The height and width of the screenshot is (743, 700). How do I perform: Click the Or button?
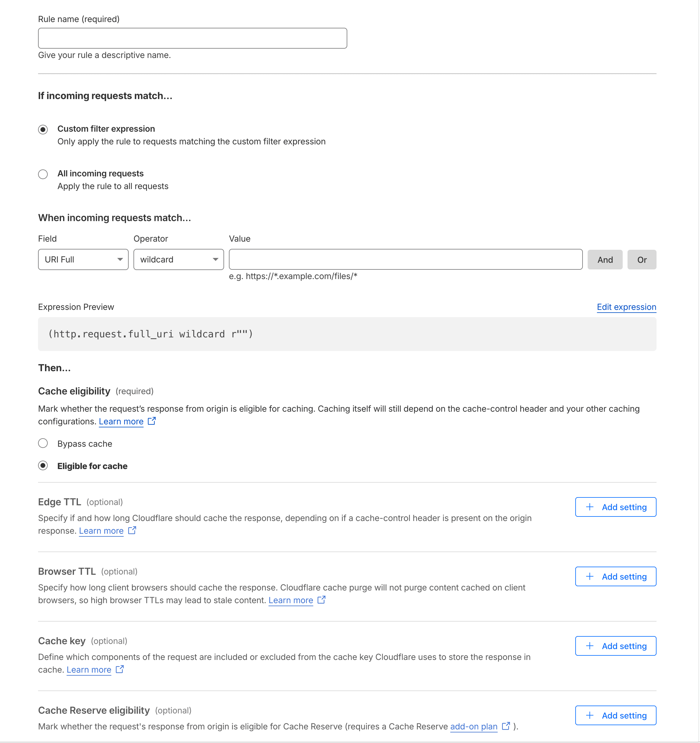click(x=641, y=259)
